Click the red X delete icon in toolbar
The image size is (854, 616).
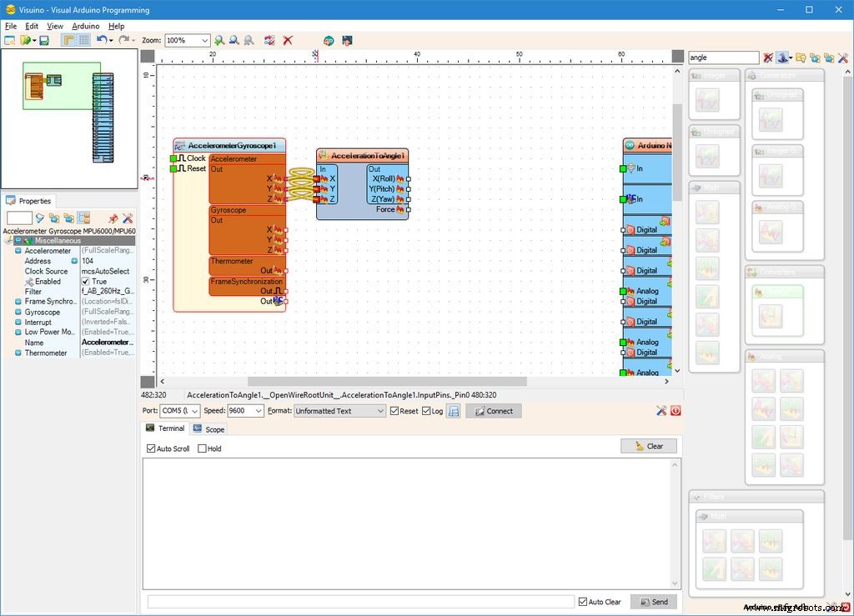click(288, 40)
